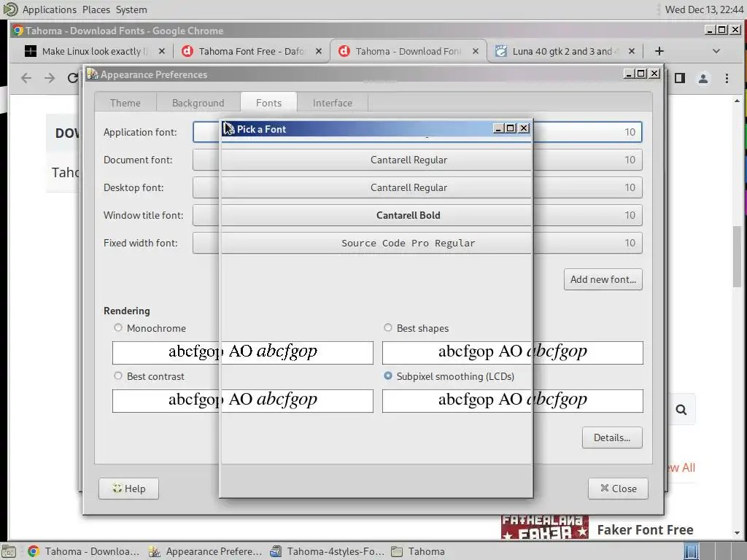This screenshot has height=560, width=747.
Task: Open Window title font Cantarell Bold chooser
Action: 417,215
